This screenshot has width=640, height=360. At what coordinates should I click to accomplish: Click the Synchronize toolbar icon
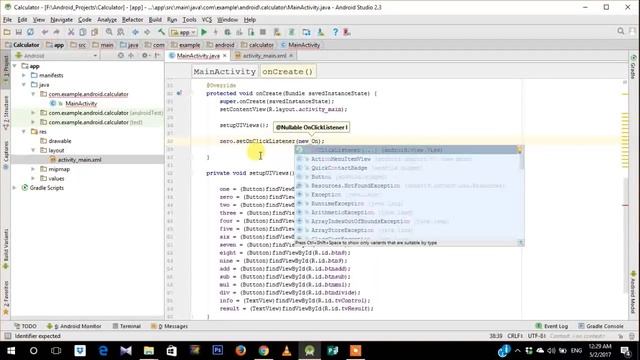[30, 32]
